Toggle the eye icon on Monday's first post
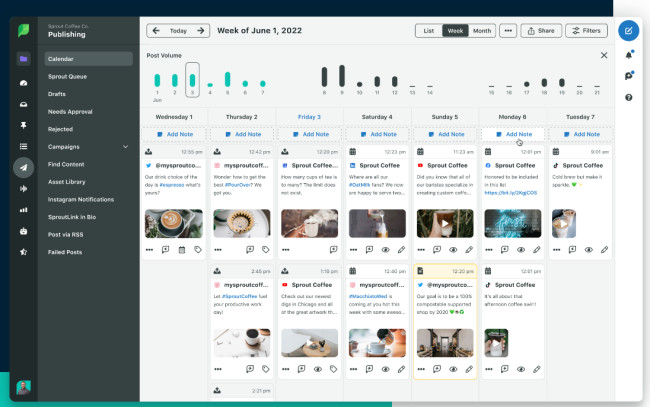The image size is (650, 407). tap(520, 249)
